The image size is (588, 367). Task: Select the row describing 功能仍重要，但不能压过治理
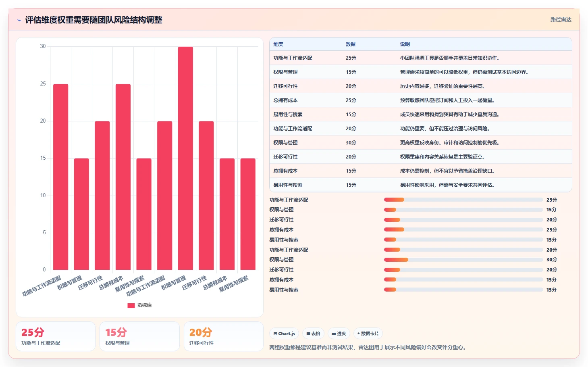[x=421, y=129]
